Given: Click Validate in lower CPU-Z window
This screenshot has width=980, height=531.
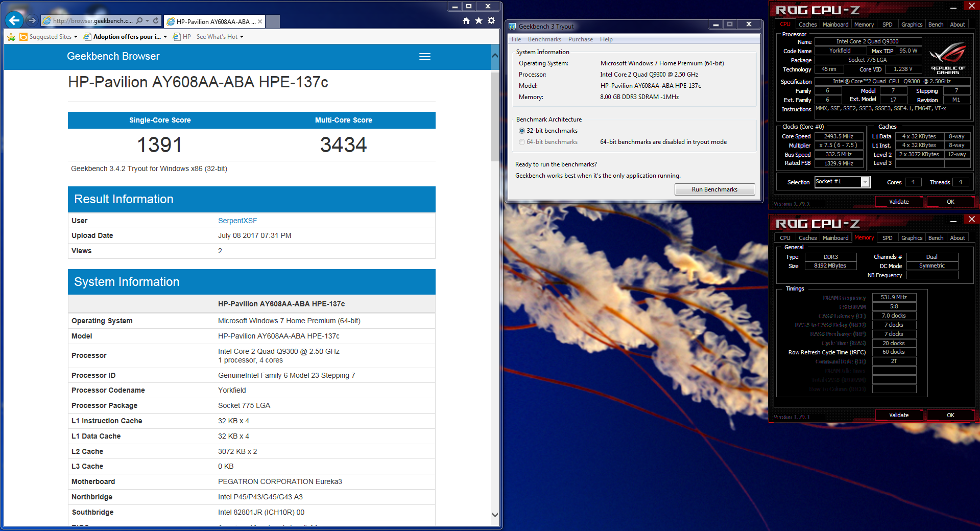Looking at the screenshot, I should (x=899, y=415).
